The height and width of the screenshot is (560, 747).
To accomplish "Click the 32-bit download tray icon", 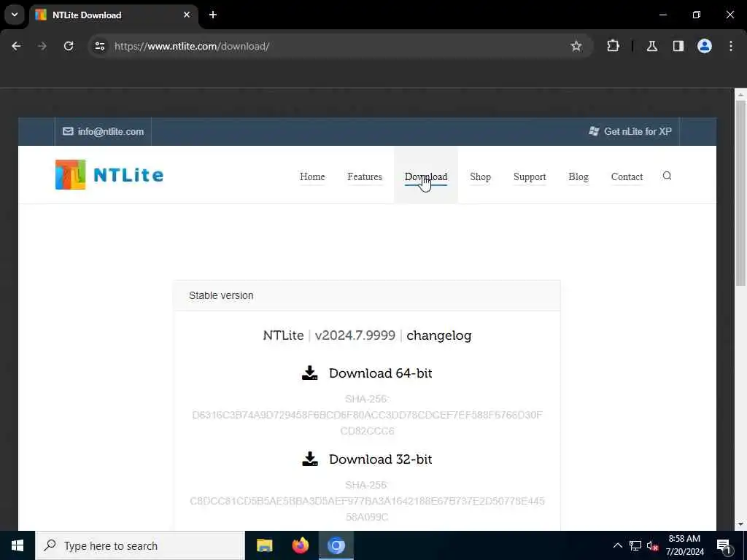I will (309, 459).
